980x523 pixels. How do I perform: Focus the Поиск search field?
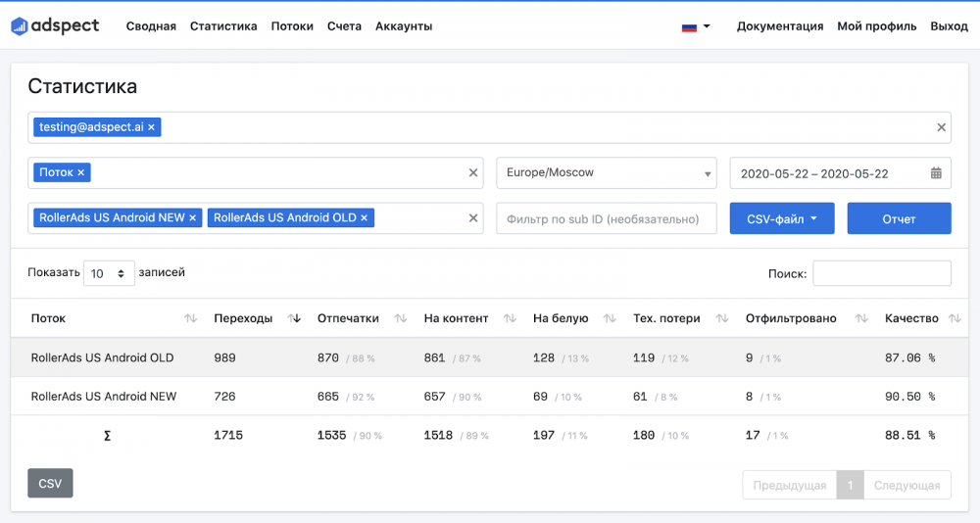[882, 273]
